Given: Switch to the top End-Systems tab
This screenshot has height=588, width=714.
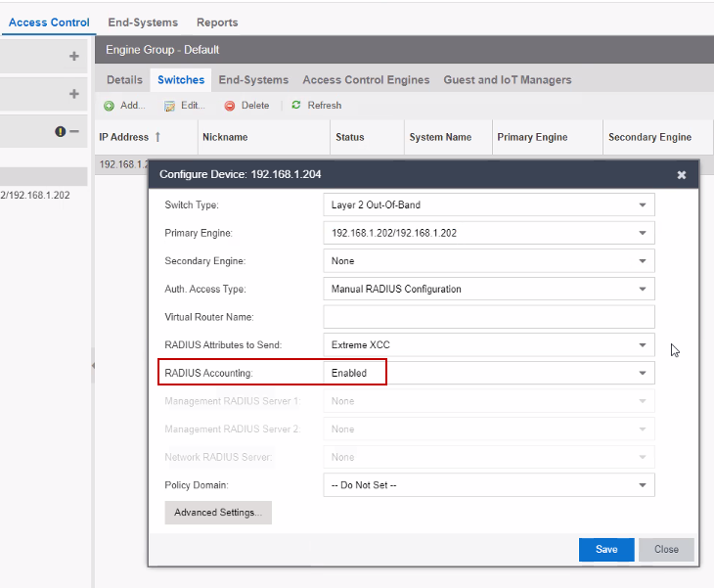Looking at the screenshot, I should tap(143, 23).
